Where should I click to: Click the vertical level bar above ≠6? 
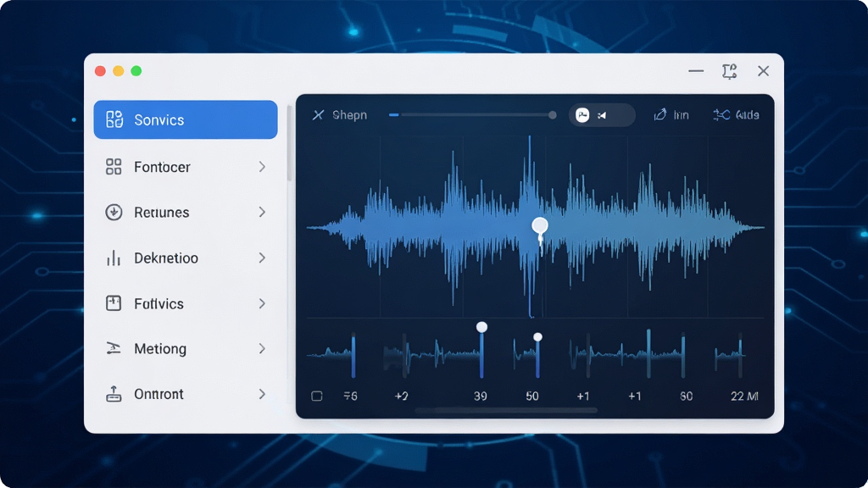pyautogui.click(x=353, y=355)
